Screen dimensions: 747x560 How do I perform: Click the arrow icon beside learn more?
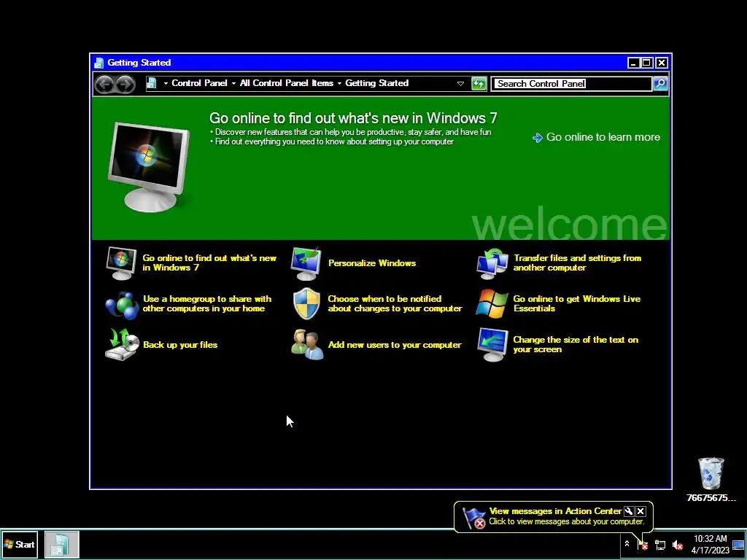click(x=538, y=138)
